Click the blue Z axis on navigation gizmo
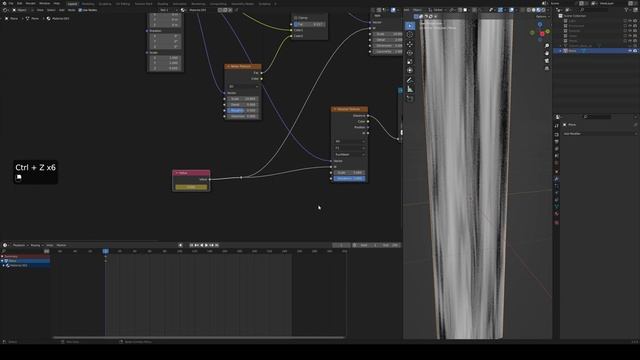The image size is (640, 360). coord(540,25)
